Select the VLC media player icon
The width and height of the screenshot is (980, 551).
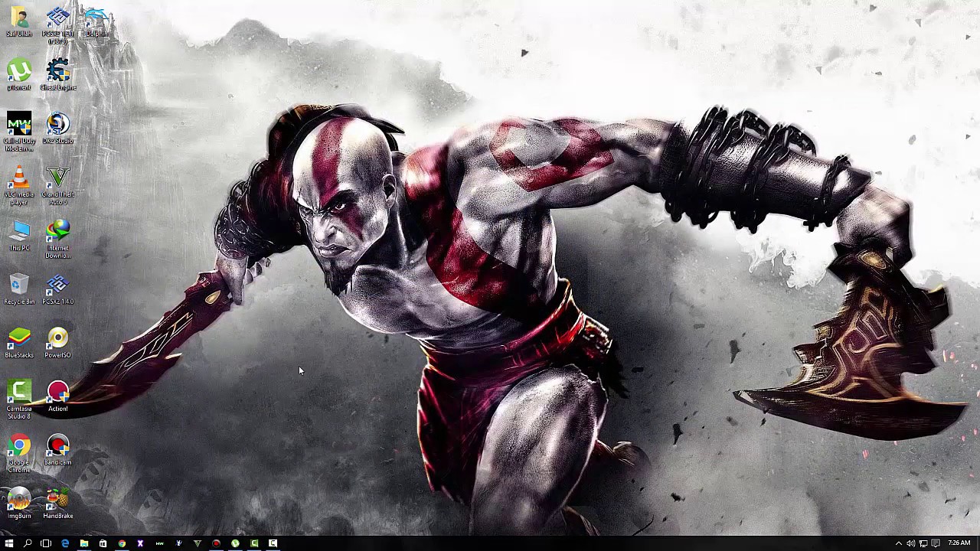point(19,179)
